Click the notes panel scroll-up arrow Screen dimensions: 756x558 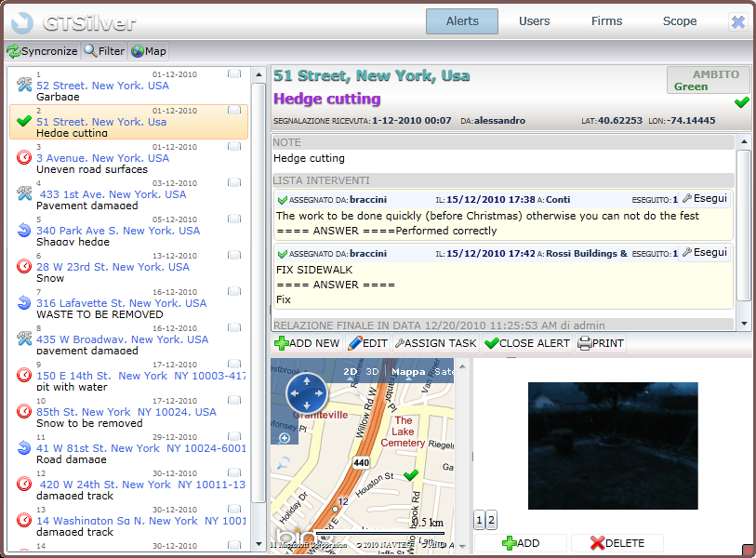pos(744,141)
